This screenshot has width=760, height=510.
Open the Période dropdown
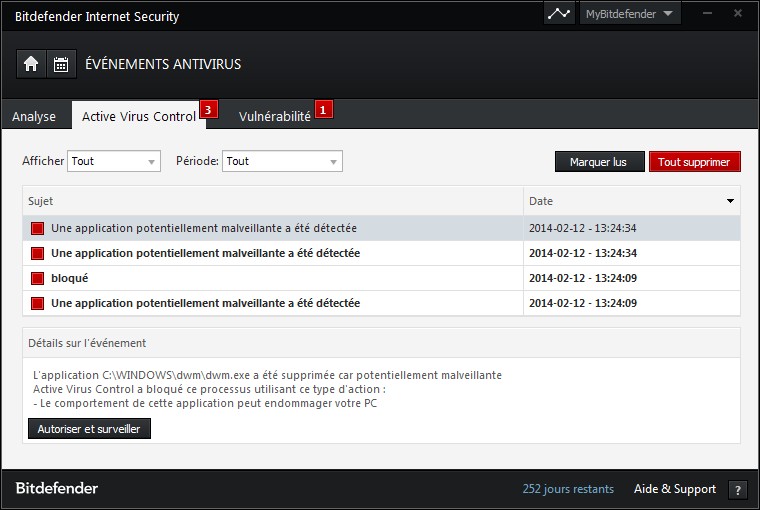coord(282,161)
